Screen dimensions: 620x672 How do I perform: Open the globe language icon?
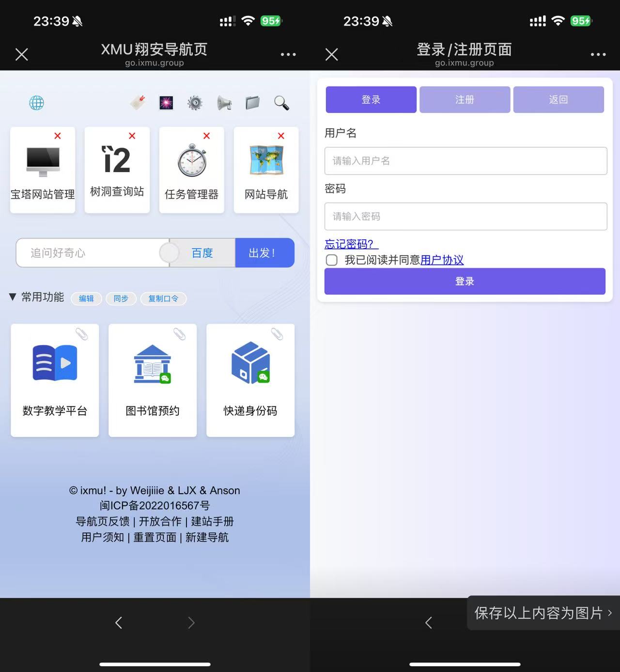pyautogui.click(x=36, y=103)
